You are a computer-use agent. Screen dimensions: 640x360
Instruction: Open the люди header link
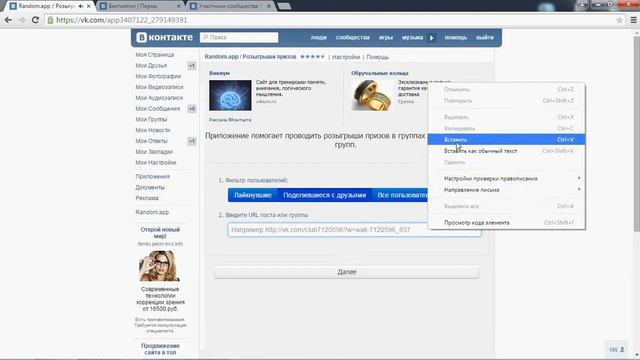(x=319, y=38)
